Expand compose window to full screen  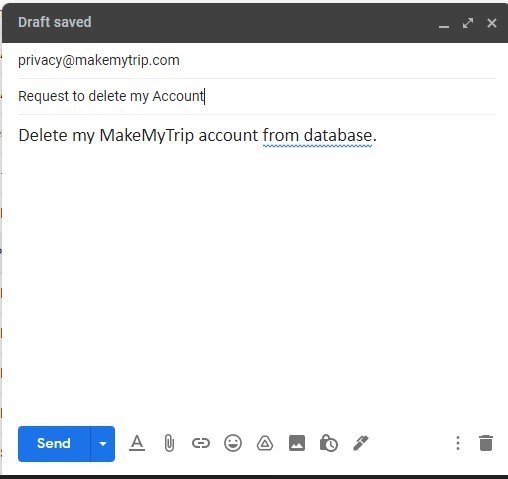[x=468, y=23]
